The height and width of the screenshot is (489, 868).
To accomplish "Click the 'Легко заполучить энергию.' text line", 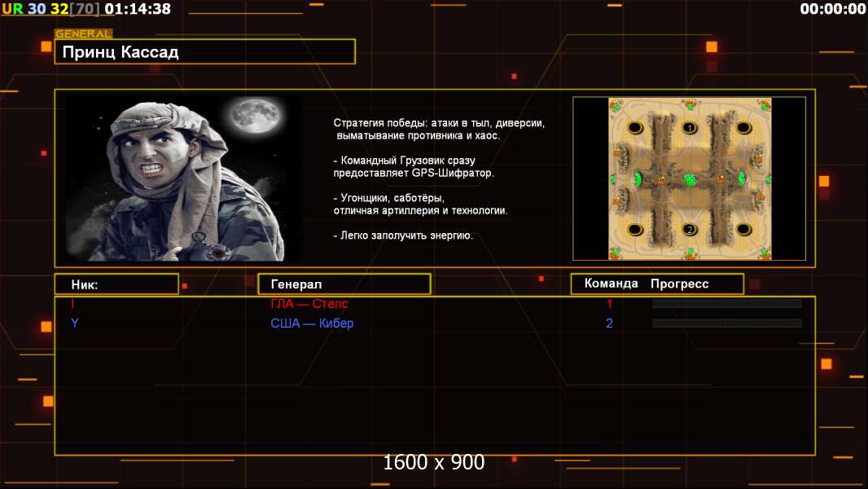I will (403, 236).
